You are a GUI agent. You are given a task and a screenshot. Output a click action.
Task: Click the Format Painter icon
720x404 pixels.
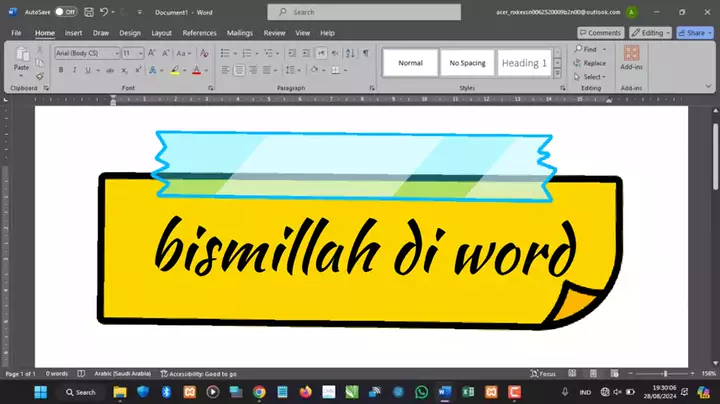40,75
